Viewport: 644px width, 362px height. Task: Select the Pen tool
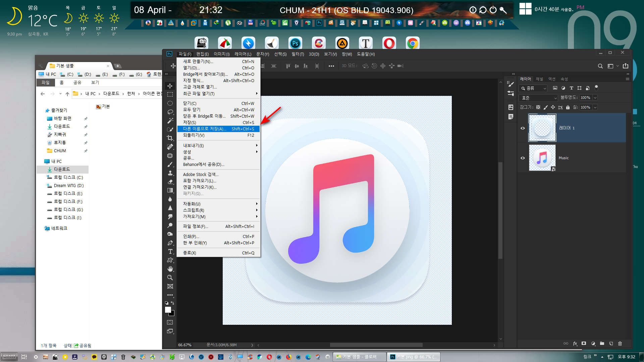[x=170, y=243]
